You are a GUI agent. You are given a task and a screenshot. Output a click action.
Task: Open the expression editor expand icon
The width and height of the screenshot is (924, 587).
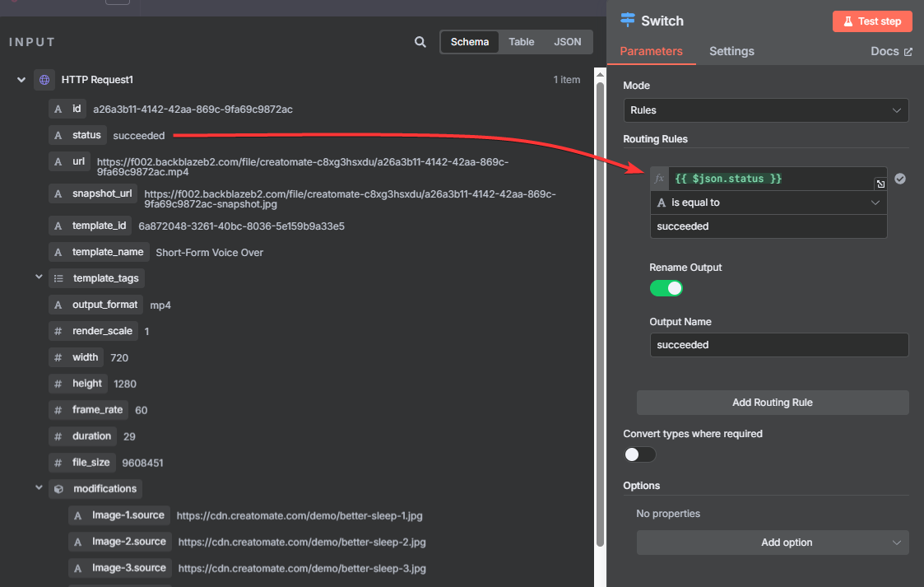click(880, 184)
